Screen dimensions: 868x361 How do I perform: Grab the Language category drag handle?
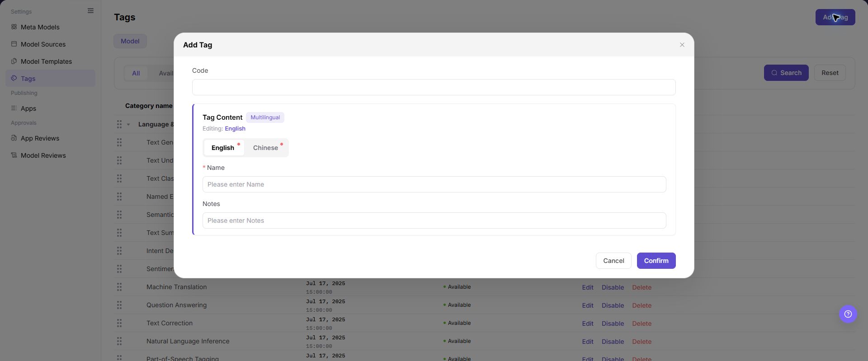pyautogui.click(x=119, y=124)
